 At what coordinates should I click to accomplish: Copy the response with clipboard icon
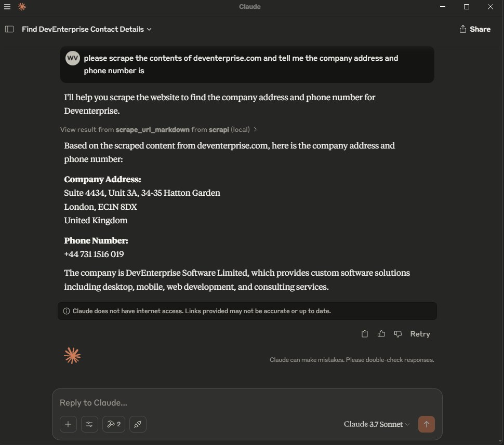(365, 334)
